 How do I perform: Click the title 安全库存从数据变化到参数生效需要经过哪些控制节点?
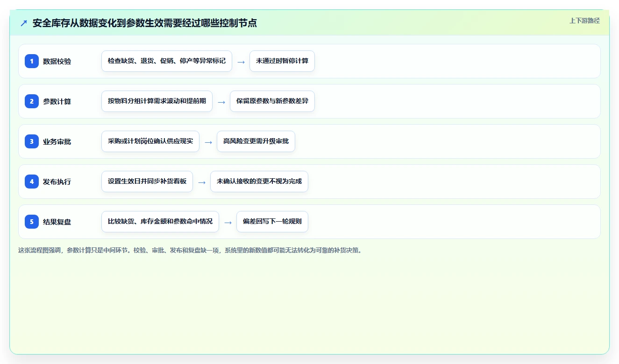pyautogui.click(x=145, y=23)
